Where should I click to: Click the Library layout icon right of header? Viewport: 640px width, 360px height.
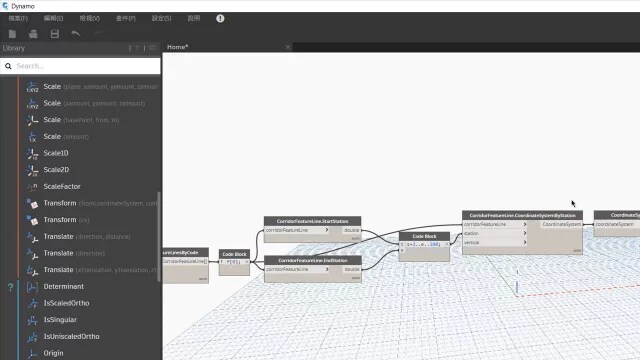tap(153, 48)
